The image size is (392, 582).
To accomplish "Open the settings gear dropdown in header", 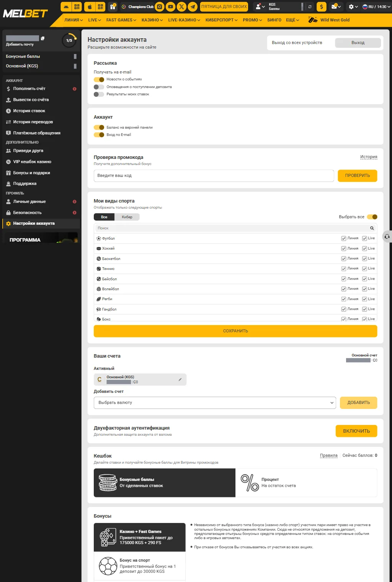I will tap(353, 7).
